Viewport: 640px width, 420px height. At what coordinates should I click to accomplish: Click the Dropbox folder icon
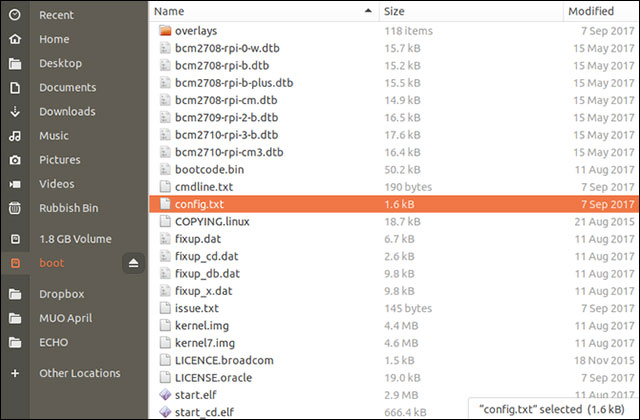point(15,294)
